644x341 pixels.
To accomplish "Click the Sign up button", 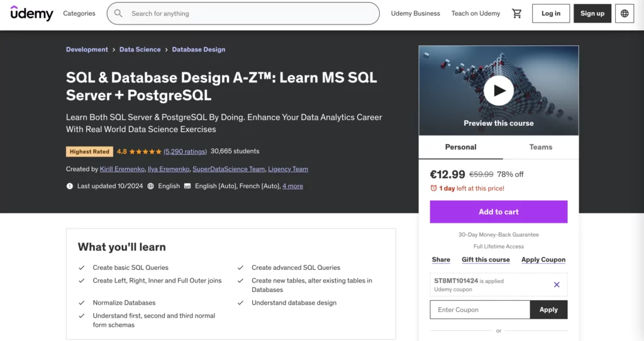I will point(592,13).
